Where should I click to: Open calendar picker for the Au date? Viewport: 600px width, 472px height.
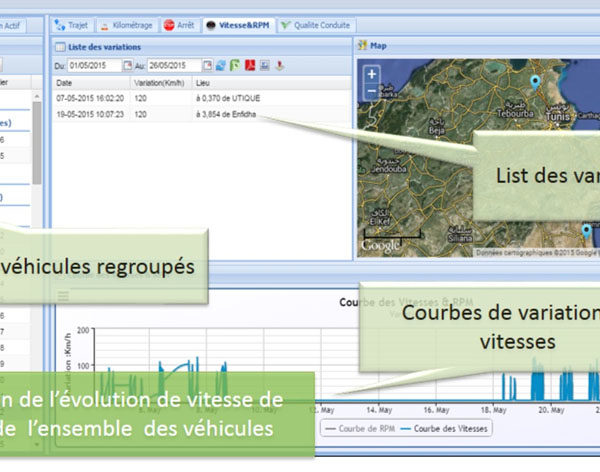point(205,66)
